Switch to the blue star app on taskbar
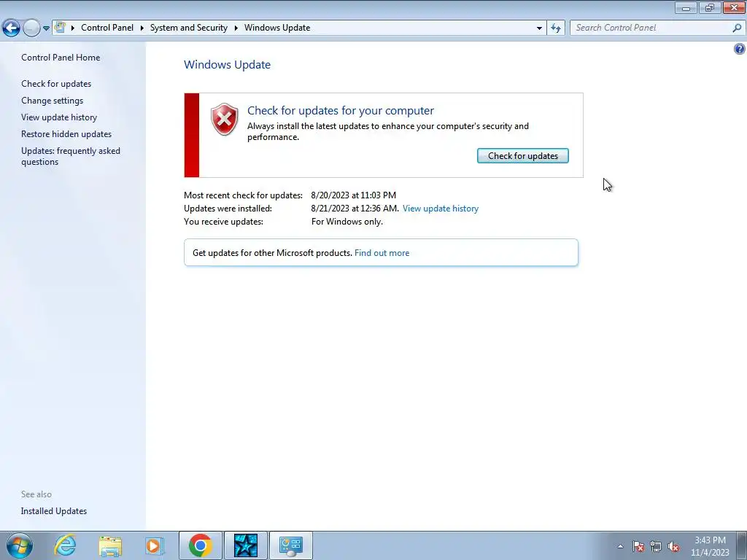 click(246, 545)
